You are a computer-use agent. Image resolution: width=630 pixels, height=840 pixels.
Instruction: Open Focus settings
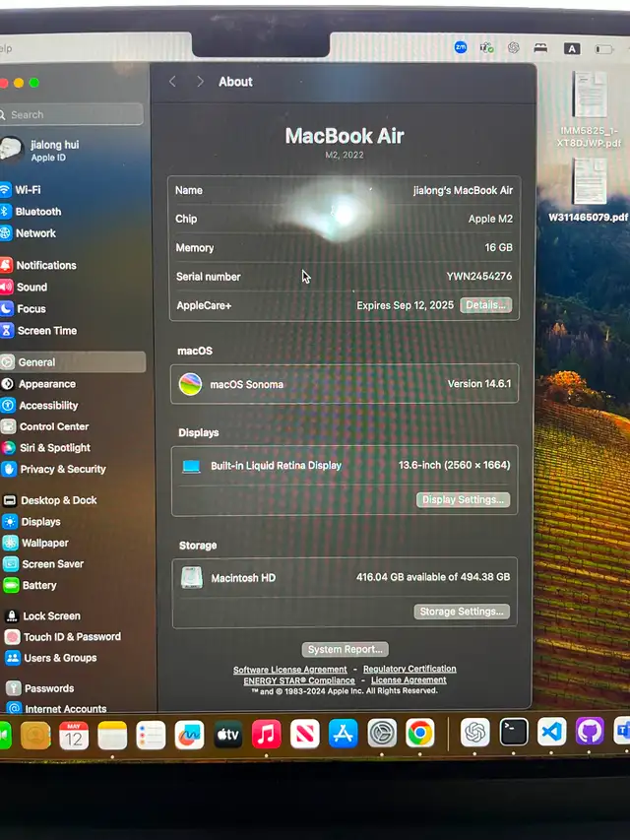(x=23, y=309)
